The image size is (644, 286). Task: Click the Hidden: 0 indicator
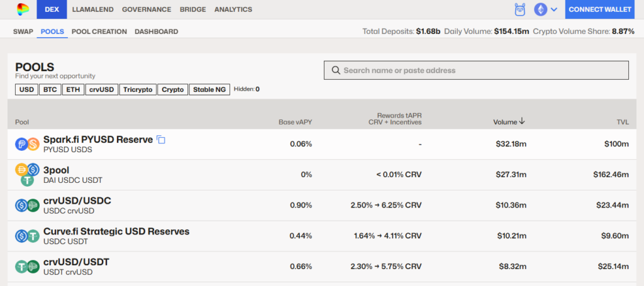247,89
